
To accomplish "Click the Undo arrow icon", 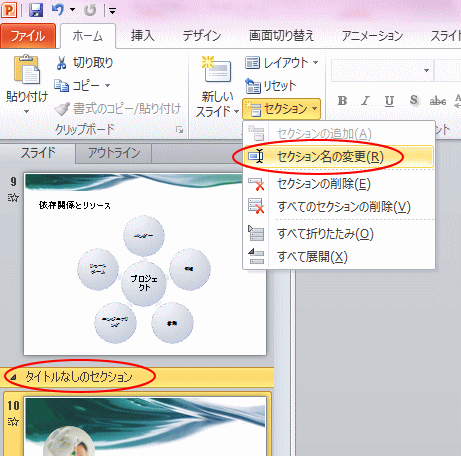I will [58, 10].
